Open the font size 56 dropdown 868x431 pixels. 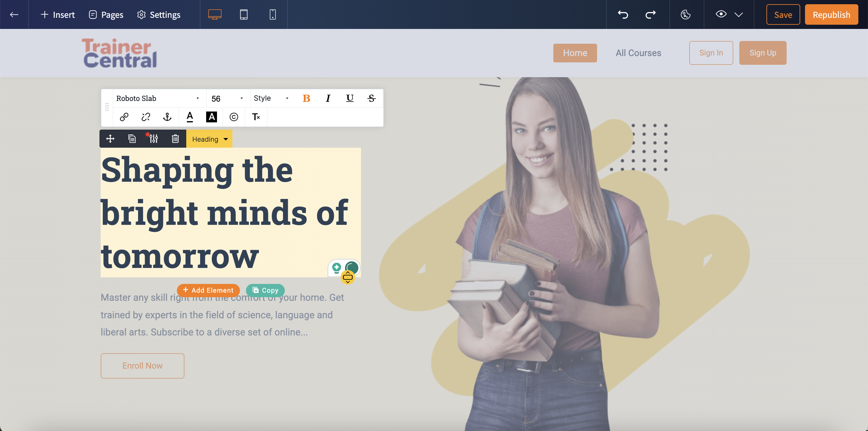[227, 98]
